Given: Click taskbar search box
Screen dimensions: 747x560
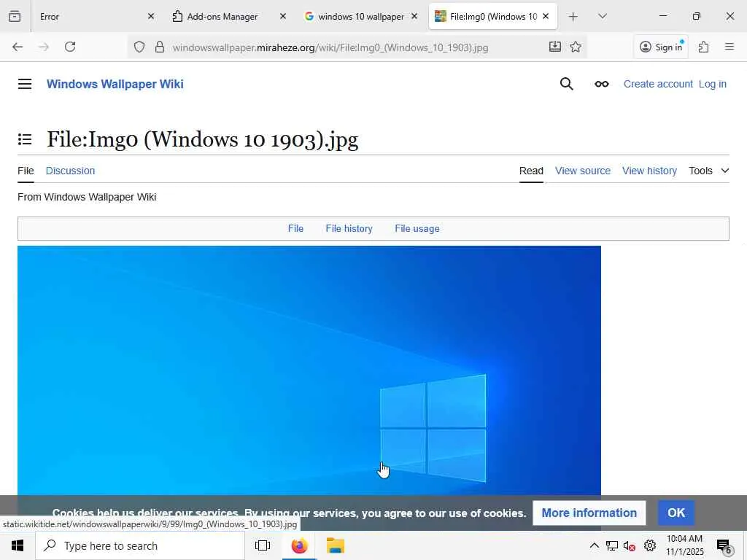Looking at the screenshot, I should tap(140, 545).
